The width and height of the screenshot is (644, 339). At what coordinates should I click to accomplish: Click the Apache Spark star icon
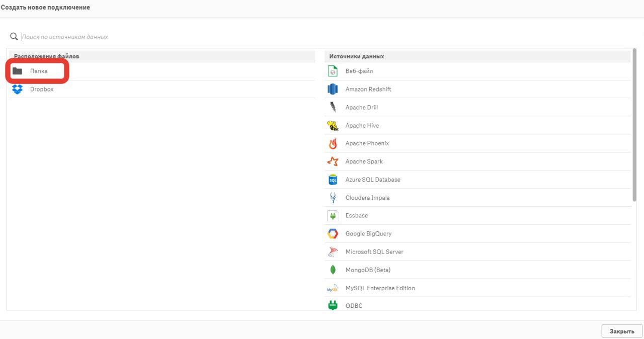point(333,161)
